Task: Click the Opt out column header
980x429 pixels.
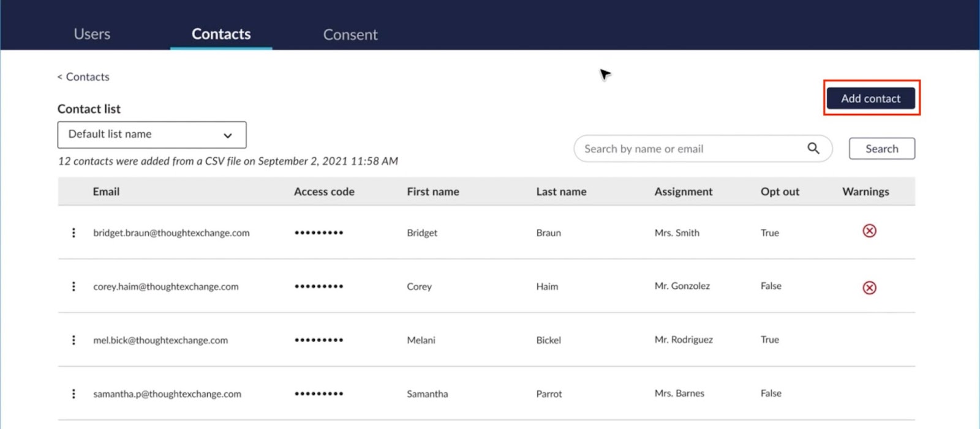Action: click(x=779, y=192)
